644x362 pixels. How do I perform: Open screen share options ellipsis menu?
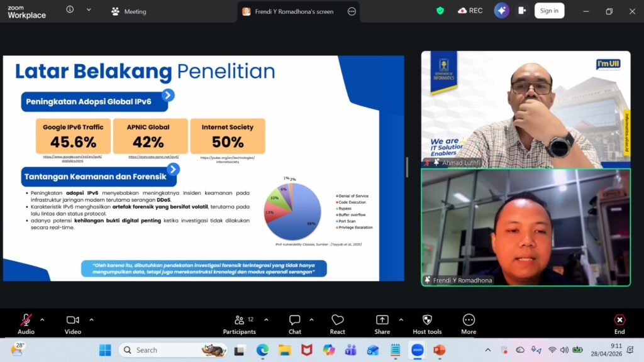click(x=352, y=11)
